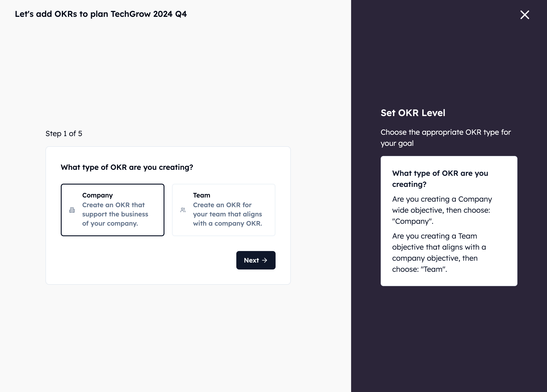Click the "Team" option title

(201, 195)
